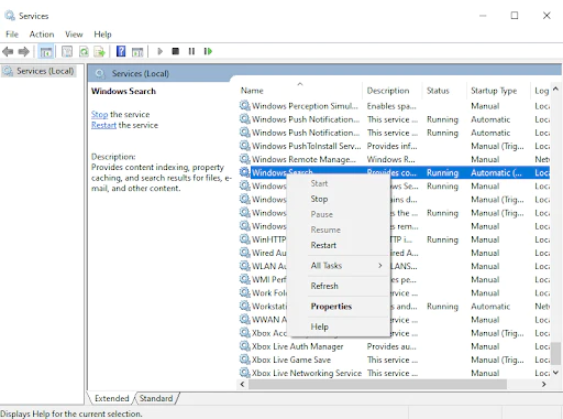Click the Refresh toolbar icon
This screenshot has width=563, height=419.
tap(84, 52)
